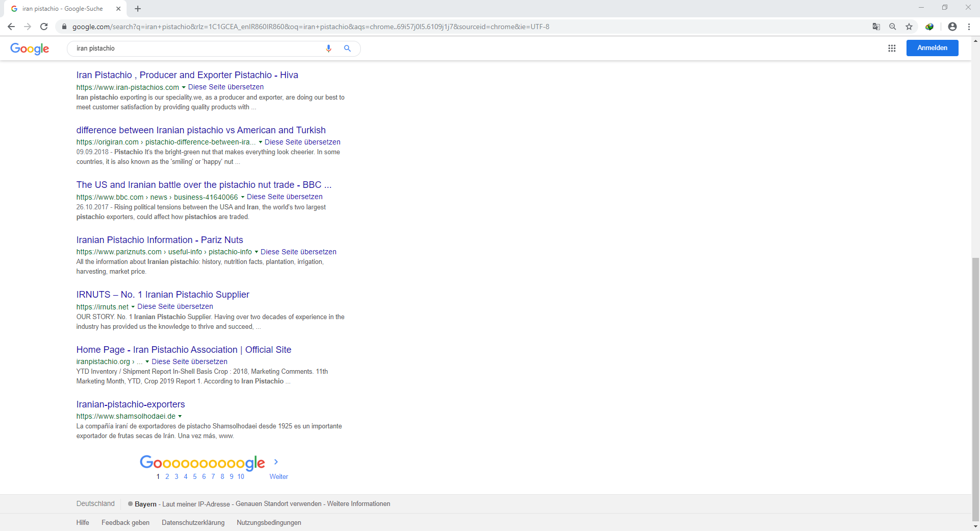Click the address bar URL
The height and width of the screenshot is (531, 980).
click(x=311, y=27)
